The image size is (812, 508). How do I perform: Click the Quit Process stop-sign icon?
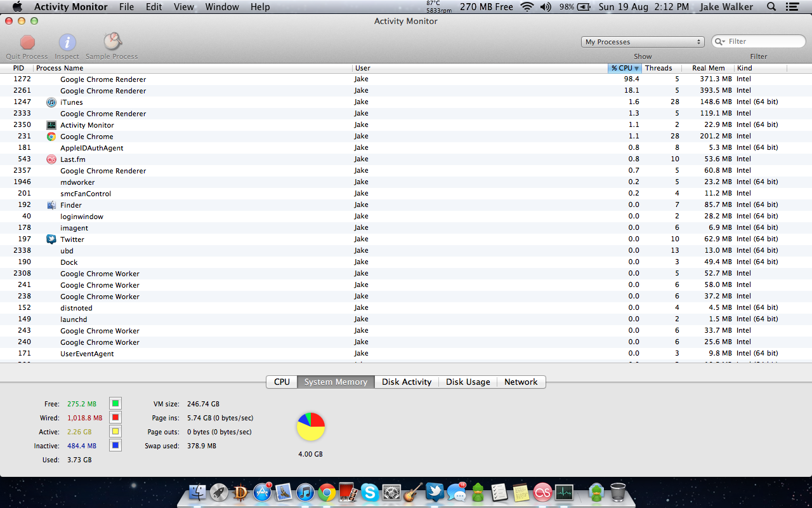point(27,43)
